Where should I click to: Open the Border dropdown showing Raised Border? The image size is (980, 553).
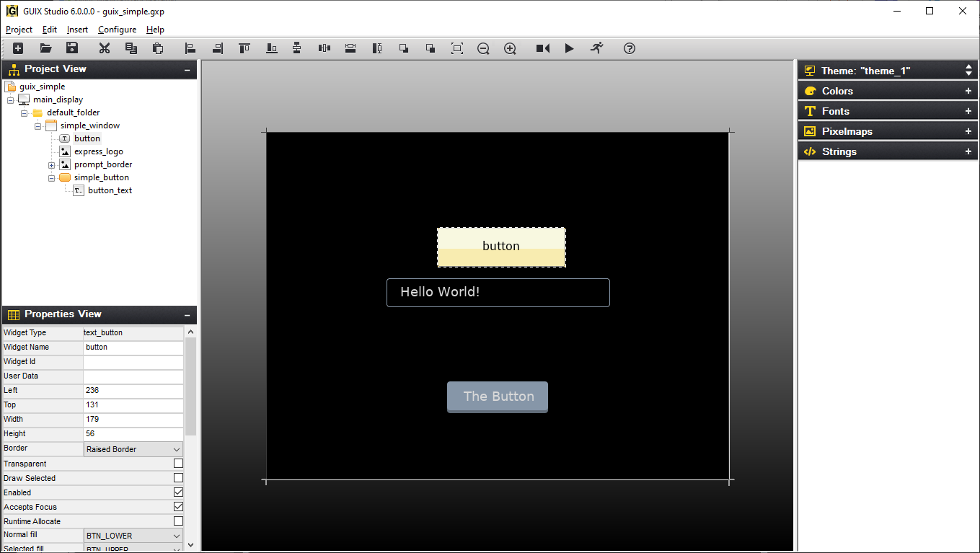pos(175,448)
